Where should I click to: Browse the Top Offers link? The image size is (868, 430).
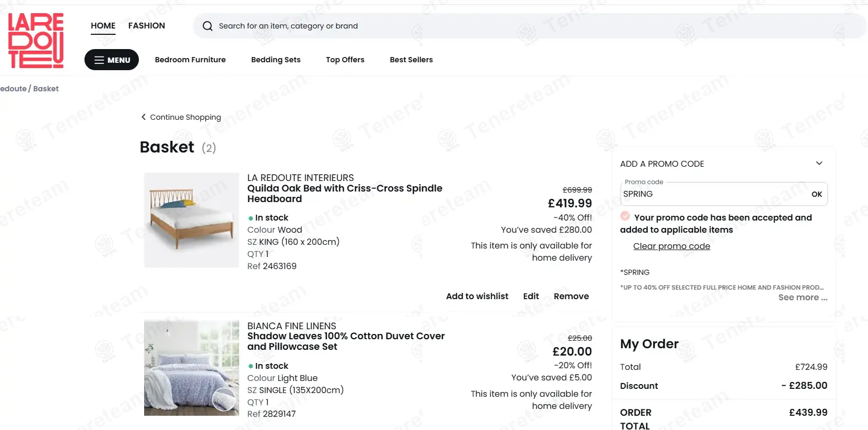345,60
